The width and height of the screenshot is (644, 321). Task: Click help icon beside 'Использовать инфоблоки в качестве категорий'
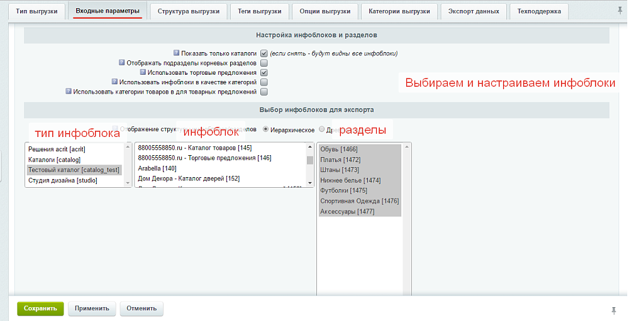coord(114,82)
